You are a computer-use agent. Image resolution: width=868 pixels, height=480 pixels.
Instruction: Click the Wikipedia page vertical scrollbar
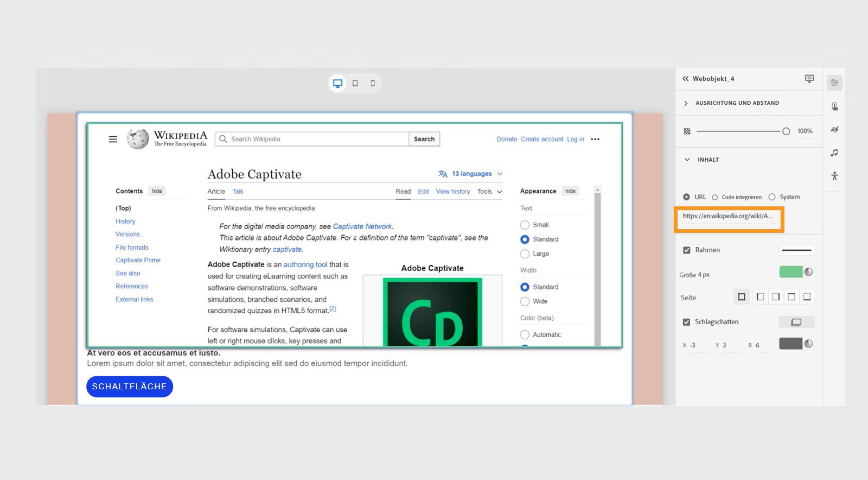pyautogui.click(x=597, y=266)
